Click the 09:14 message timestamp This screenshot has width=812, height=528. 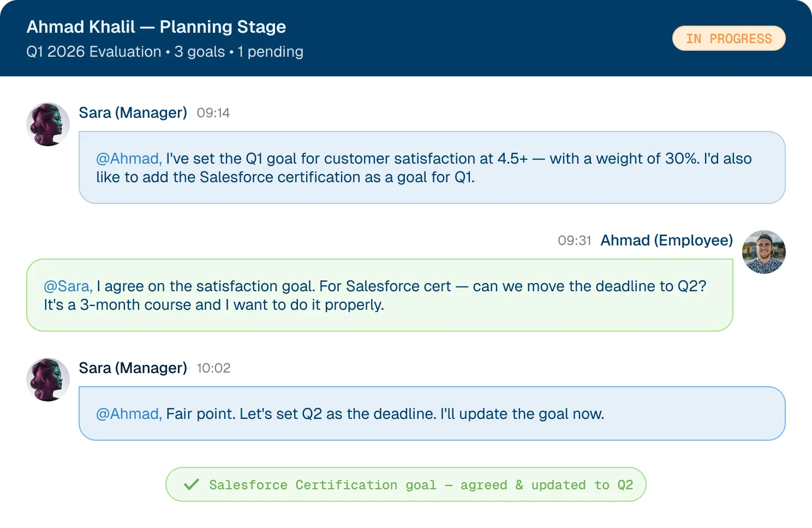click(x=213, y=113)
